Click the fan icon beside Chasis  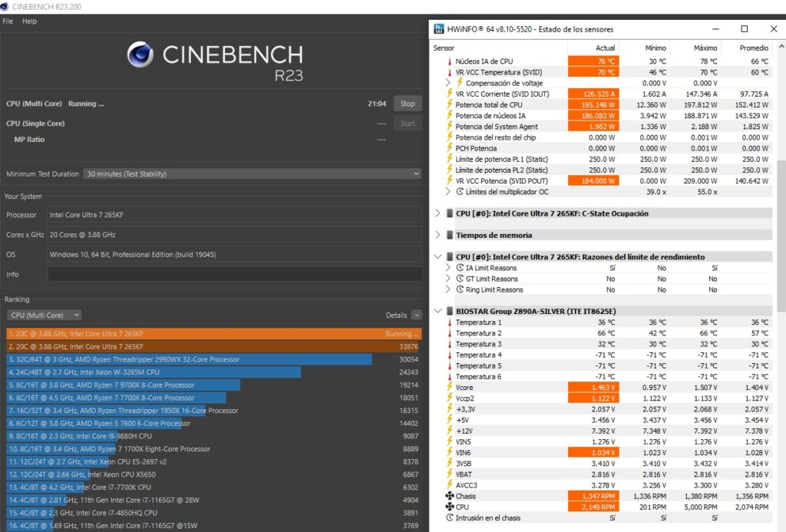pyautogui.click(x=450, y=497)
